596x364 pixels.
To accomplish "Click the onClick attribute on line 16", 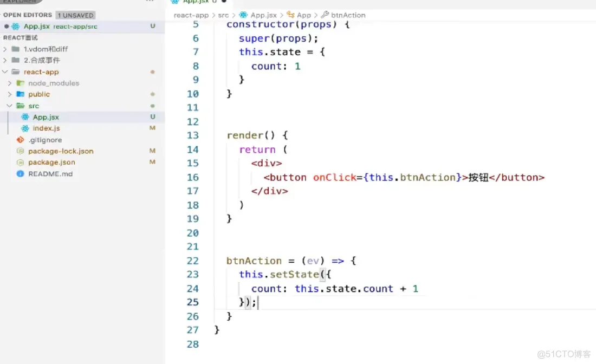I will (334, 178).
